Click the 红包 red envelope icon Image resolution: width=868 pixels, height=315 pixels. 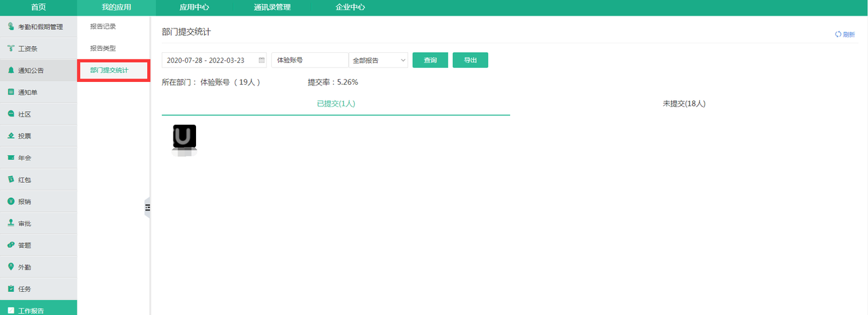point(11,180)
